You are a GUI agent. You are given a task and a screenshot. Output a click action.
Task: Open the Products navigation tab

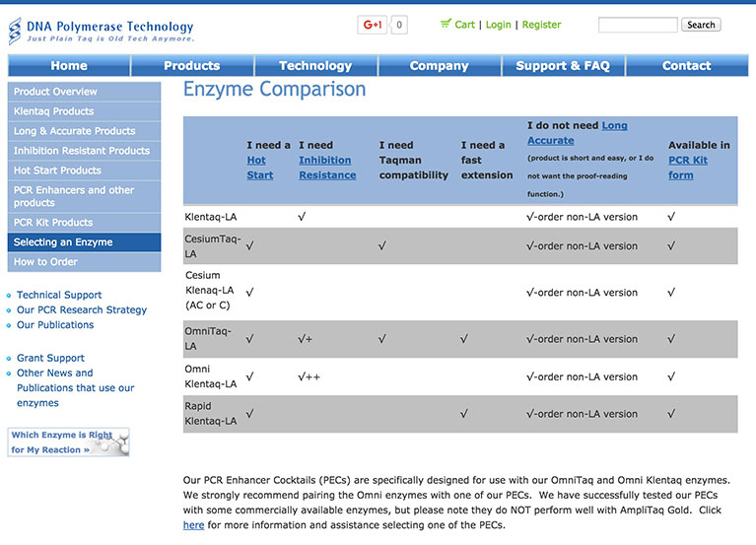192,65
